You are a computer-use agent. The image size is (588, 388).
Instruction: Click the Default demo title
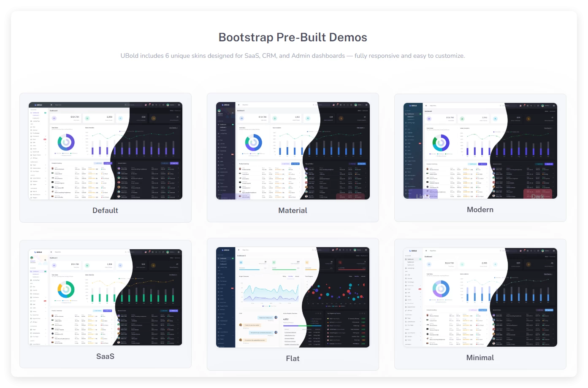(105, 210)
